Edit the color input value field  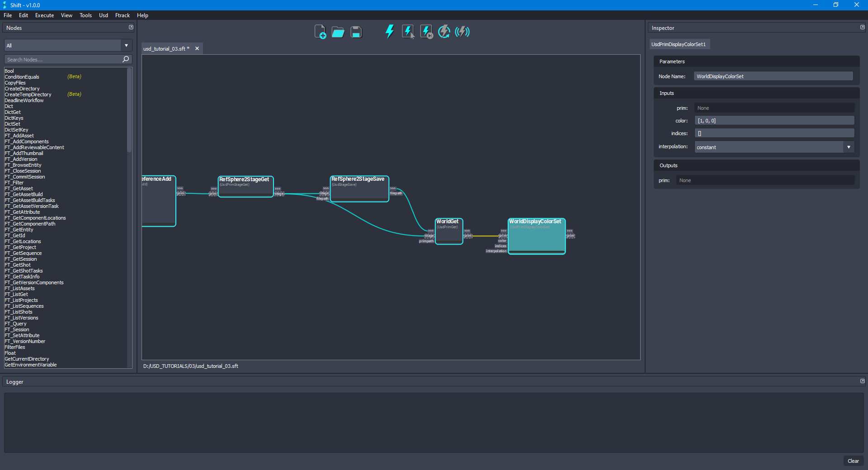[x=774, y=120]
